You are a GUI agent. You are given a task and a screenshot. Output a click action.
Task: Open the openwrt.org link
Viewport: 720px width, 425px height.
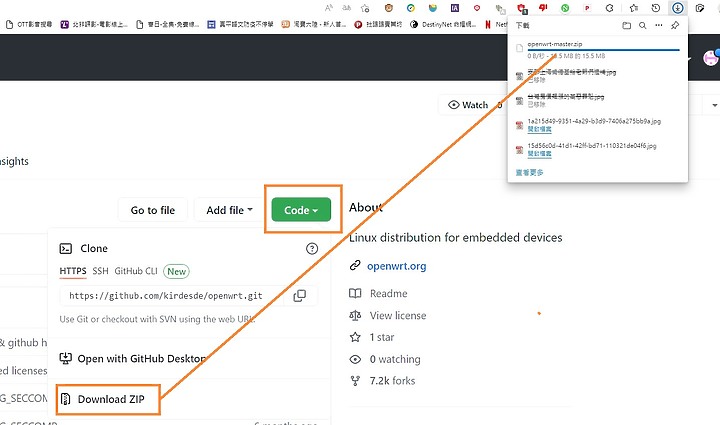pos(396,266)
